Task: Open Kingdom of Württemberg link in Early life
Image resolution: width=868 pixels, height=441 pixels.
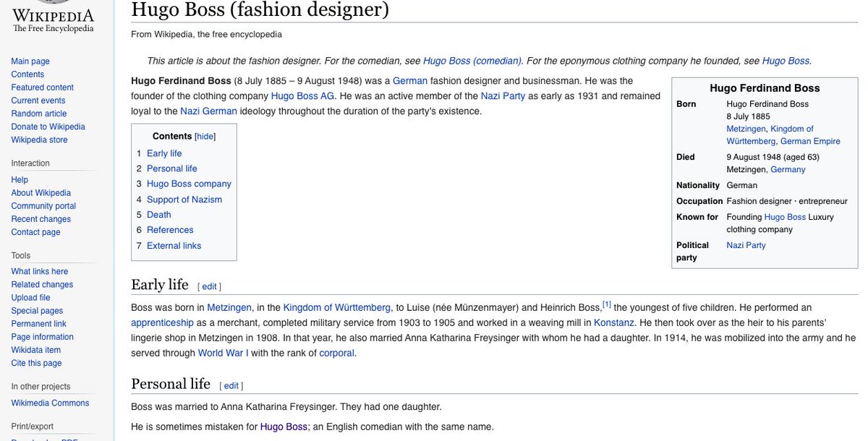Action: (337, 307)
